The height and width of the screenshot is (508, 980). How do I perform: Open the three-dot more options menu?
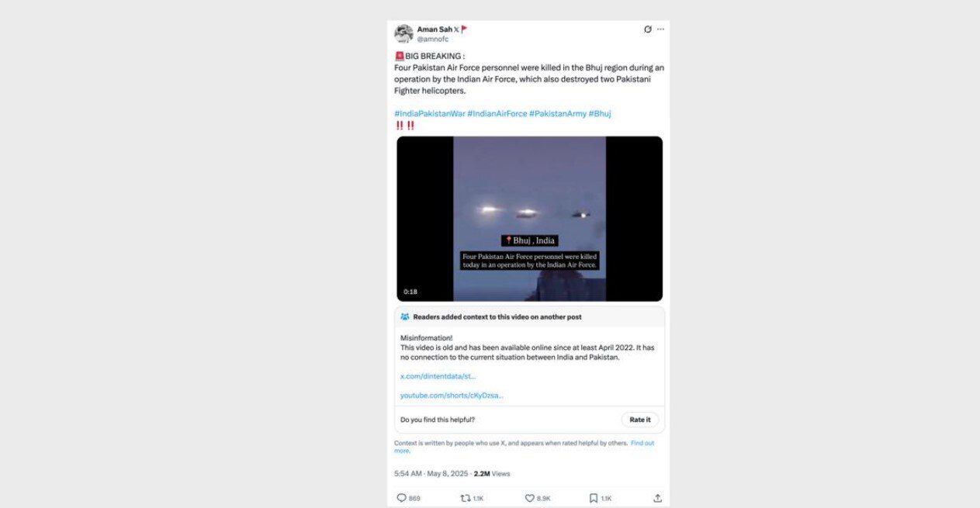660,29
